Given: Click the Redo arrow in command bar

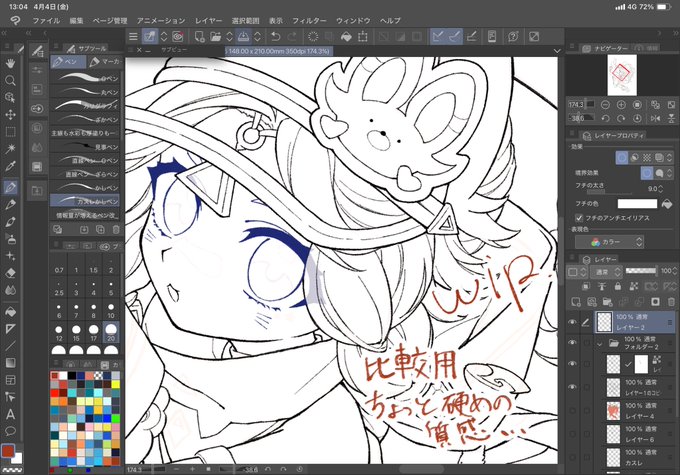Looking at the screenshot, I should 293,36.
